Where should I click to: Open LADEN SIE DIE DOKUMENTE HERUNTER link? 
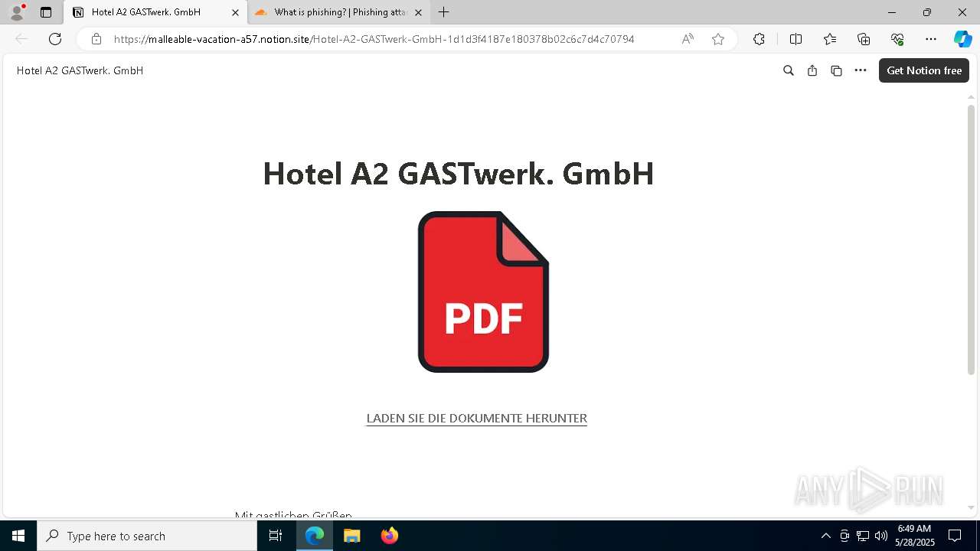(476, 418)
